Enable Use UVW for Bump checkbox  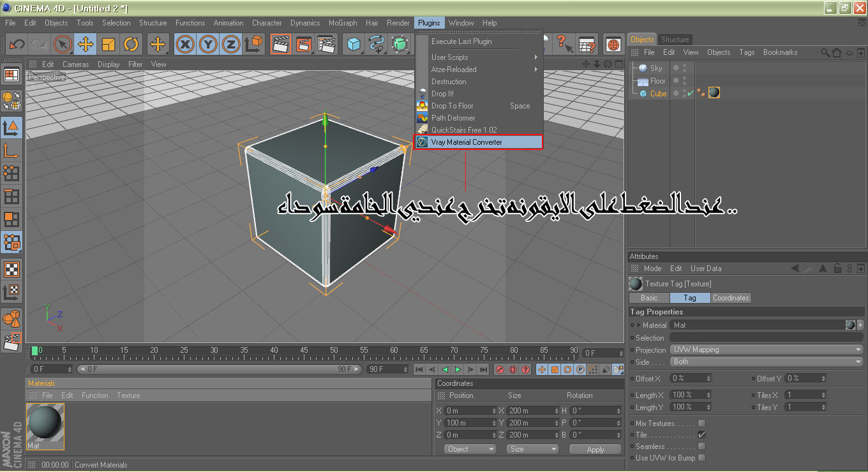(x=702, y=458)
